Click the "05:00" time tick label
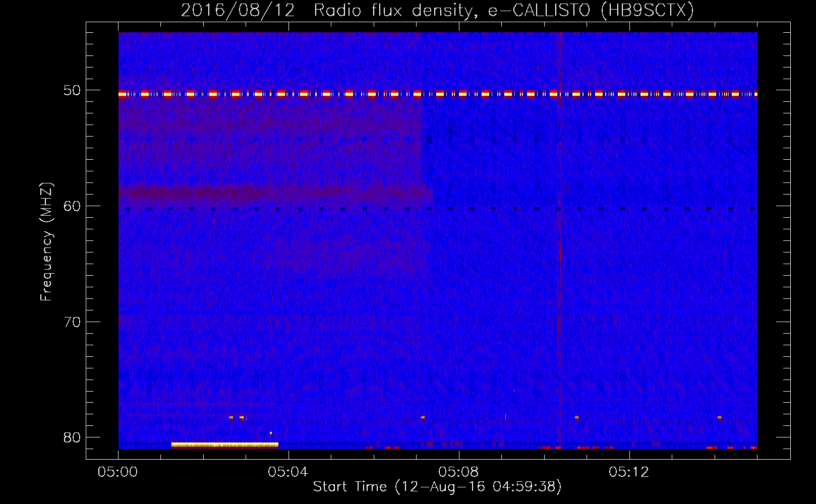Screen dimensions: 816x504 tap(118, 472)
